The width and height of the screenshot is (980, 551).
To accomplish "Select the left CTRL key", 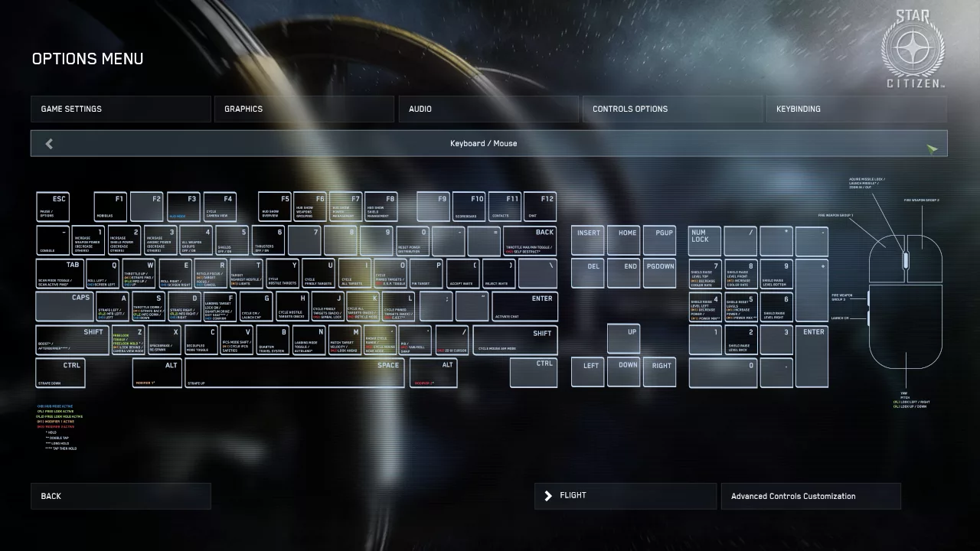I will [x=60, y=373].
